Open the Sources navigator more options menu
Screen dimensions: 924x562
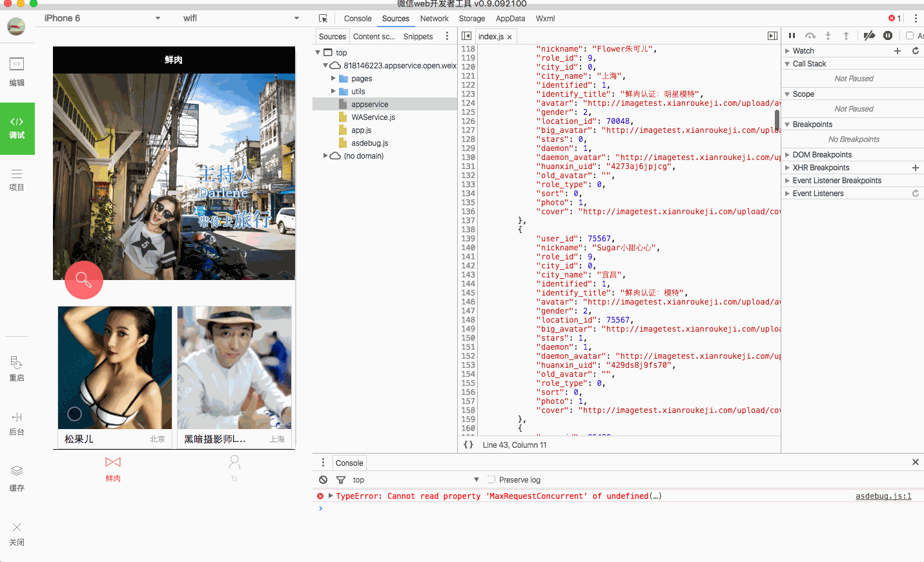447,36
